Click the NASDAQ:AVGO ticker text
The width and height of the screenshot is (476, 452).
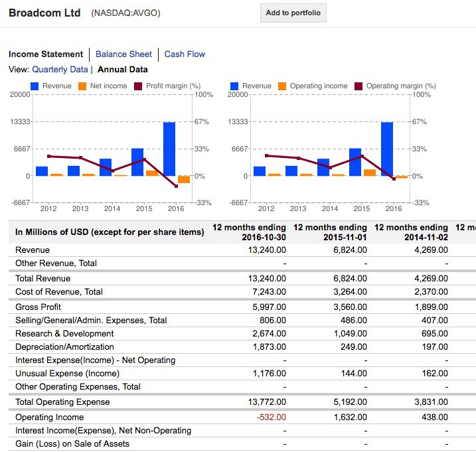coord(125,13)
